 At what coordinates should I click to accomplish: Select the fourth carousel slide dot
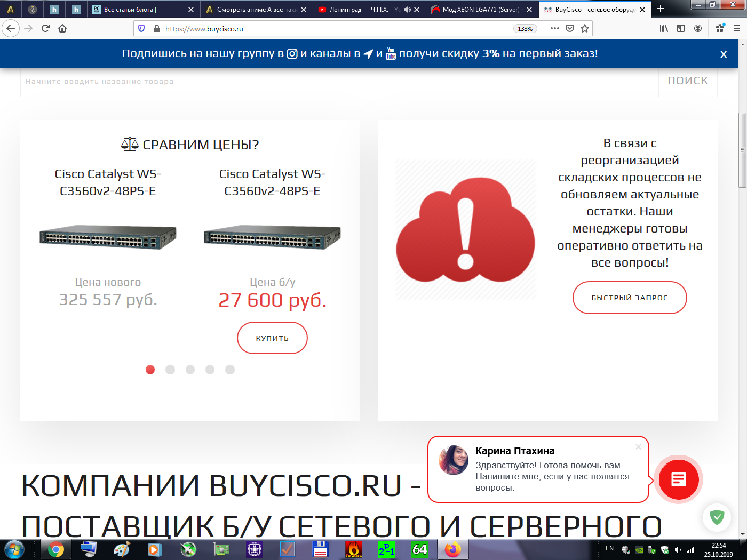pyautogui.click(x=210, y=370)
